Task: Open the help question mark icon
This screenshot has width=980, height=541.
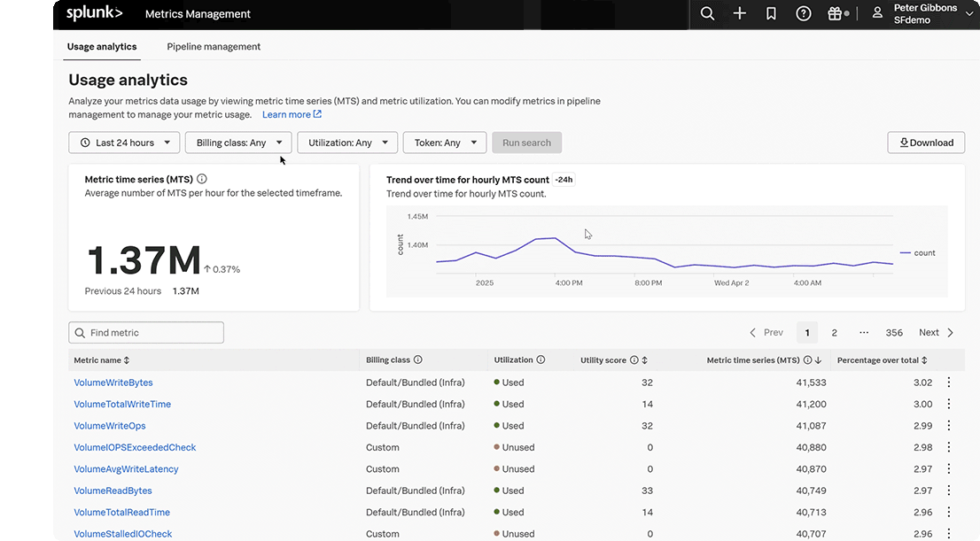Action: point(804,13)
